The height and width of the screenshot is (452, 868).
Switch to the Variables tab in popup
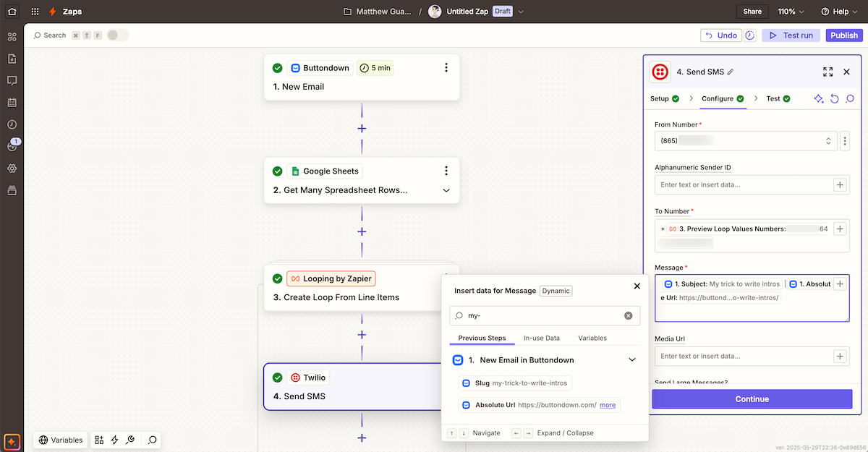(x=592, y=338)
